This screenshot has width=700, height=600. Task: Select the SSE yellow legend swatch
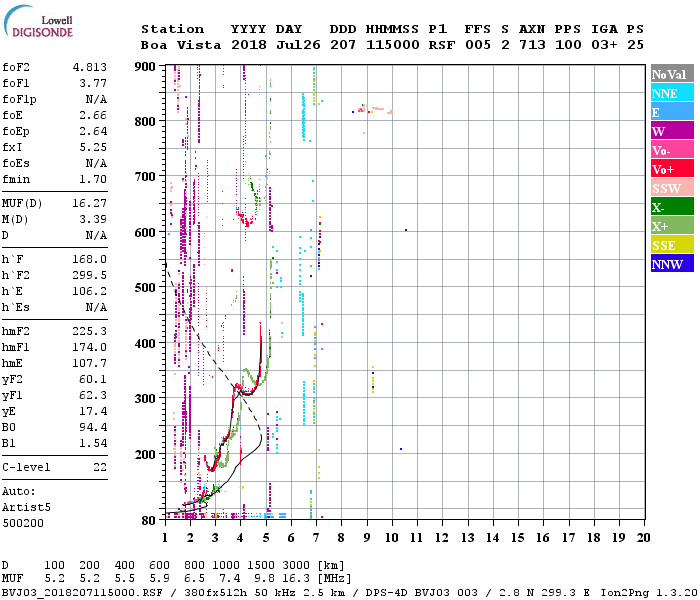point(672,245)
